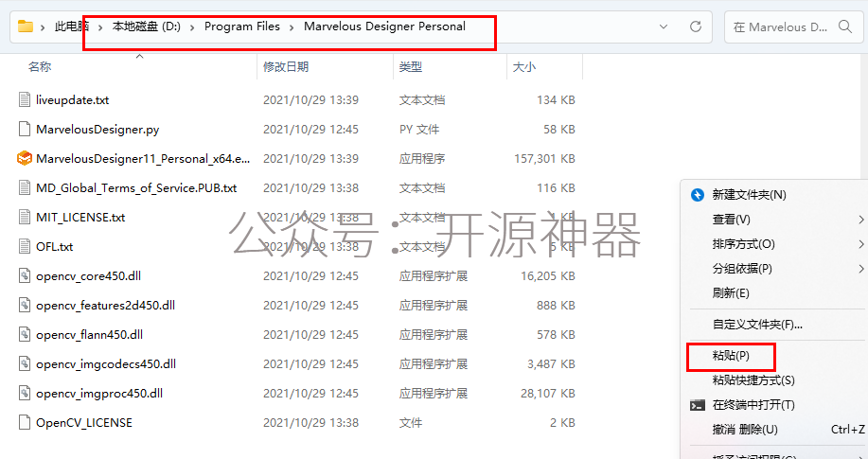
Task: Open 排序方式(O) submenu
Action: coord(743,244)
